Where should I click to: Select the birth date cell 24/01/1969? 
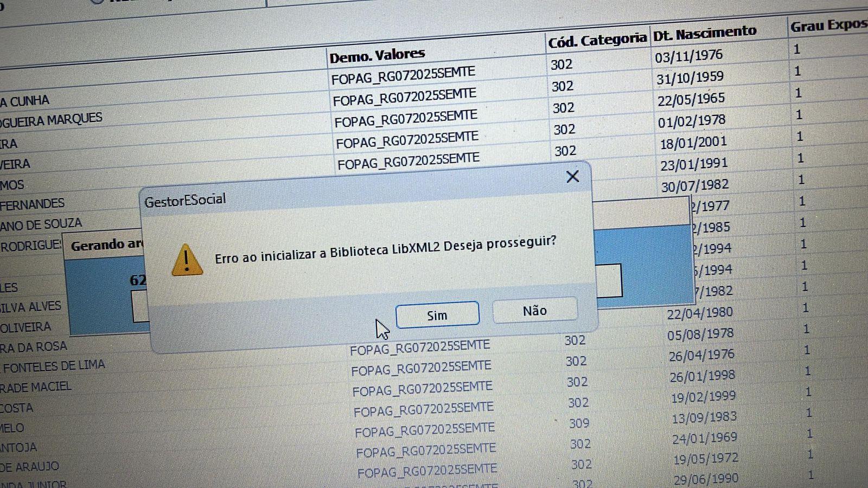pyautogui.click(x=705, y=438)
